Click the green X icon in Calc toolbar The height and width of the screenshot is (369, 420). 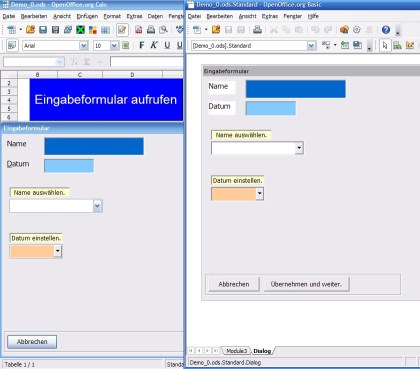point(80,30)
